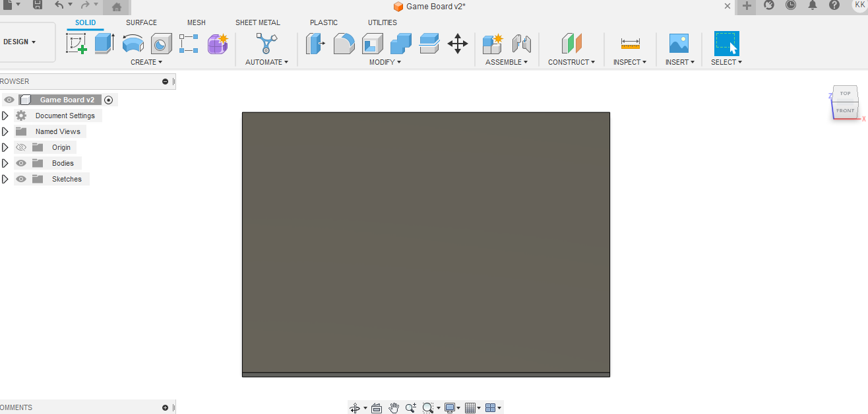Open the CREATE dropdown menu

coord(146,62)
